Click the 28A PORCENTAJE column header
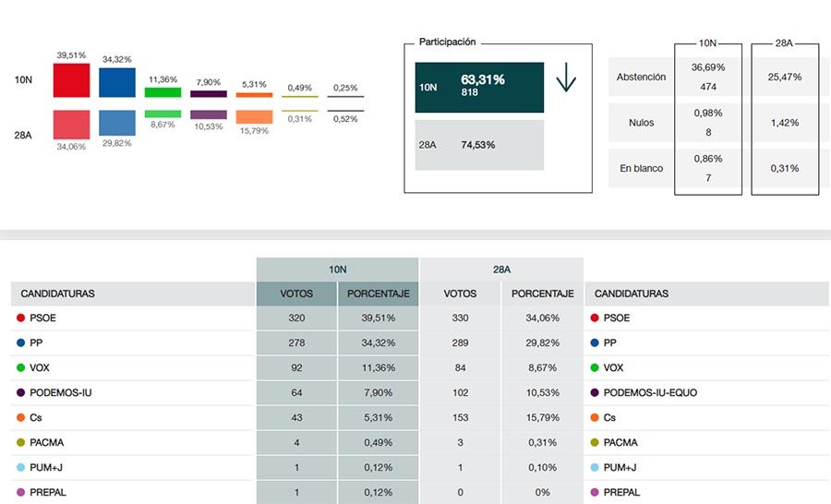 tap(543, 294)
